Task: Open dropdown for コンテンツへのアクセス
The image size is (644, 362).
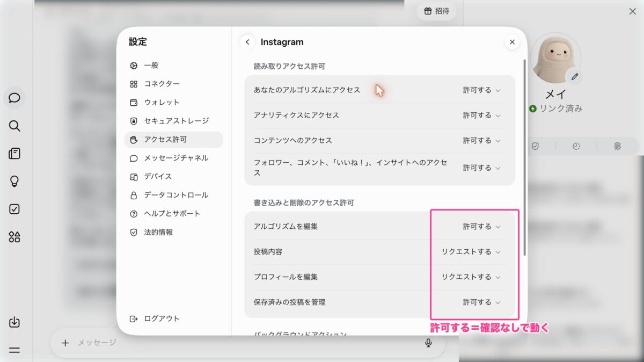Action: (x=482, y=141)
